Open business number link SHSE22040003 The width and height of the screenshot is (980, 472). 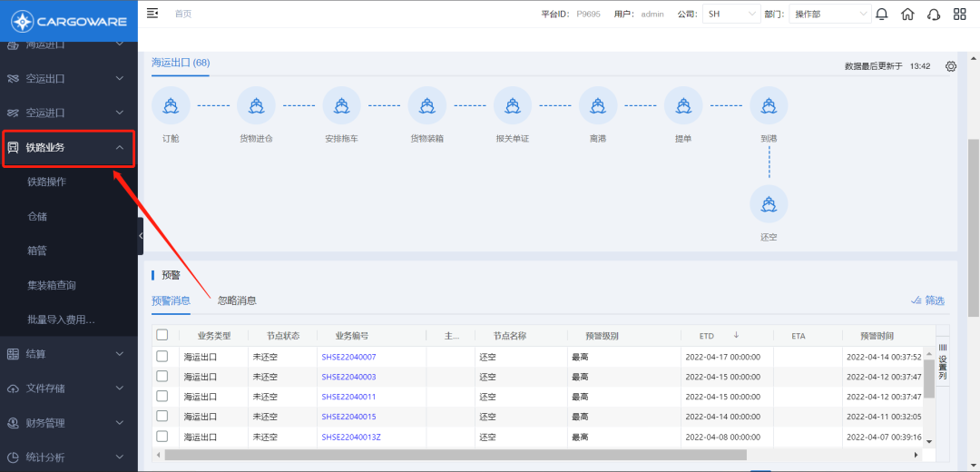[x=348, y=377]
